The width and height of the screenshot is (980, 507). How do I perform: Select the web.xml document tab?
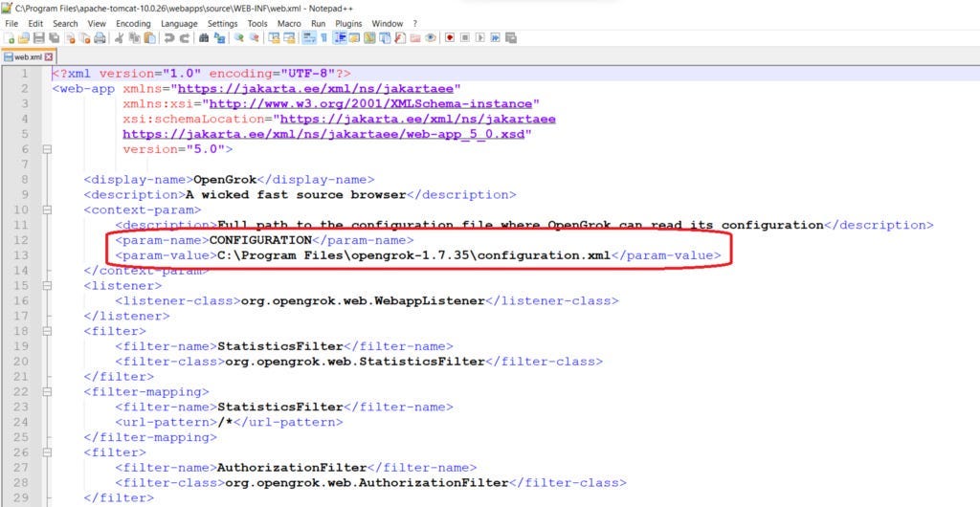coord(27,56)
